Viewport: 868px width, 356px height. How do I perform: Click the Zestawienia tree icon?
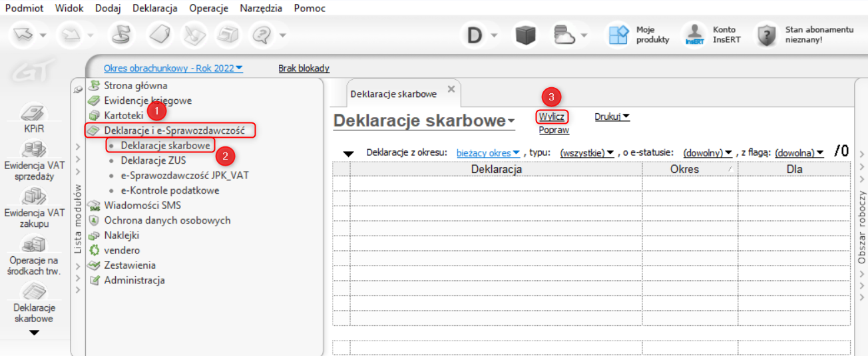pos(94,265)
